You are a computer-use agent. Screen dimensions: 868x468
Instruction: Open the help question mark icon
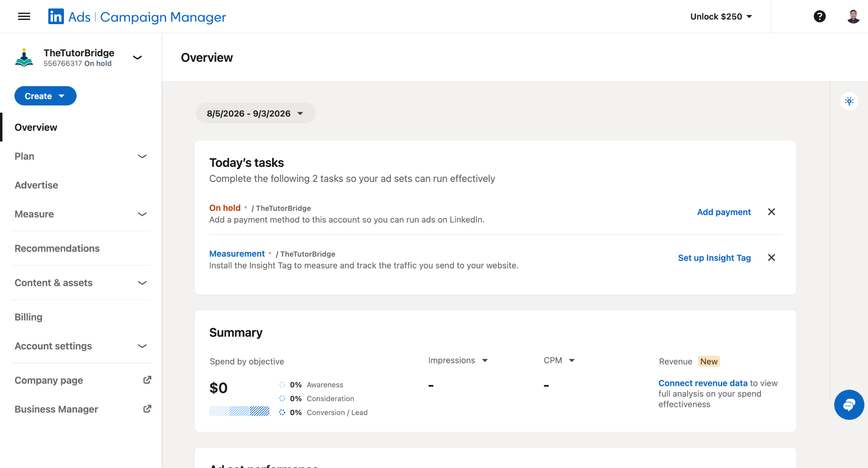(820, 17)
